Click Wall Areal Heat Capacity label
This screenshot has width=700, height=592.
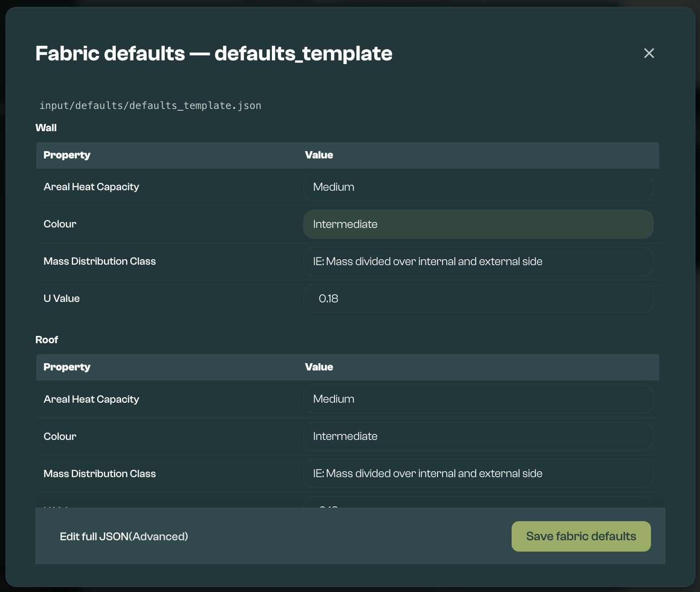91,187
